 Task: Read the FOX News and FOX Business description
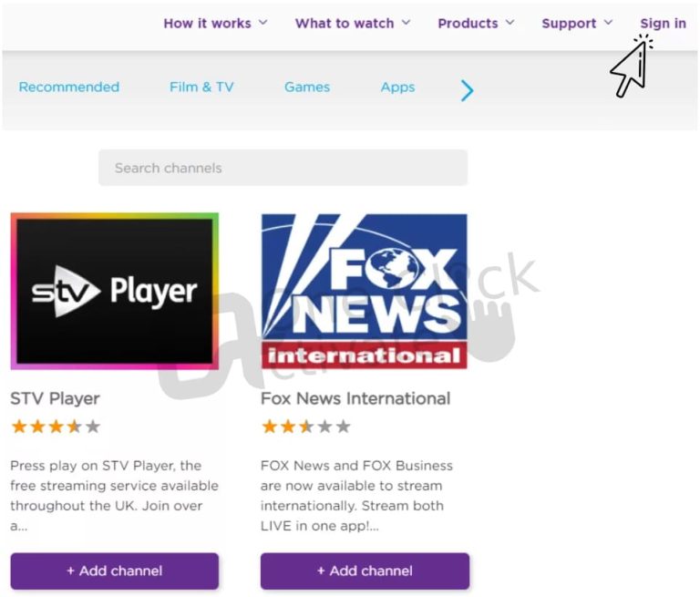[356, 496]
